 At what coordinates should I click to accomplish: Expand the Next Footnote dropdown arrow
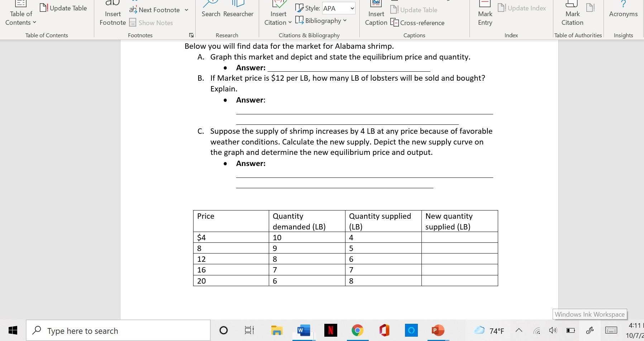[x=186, y=10]
